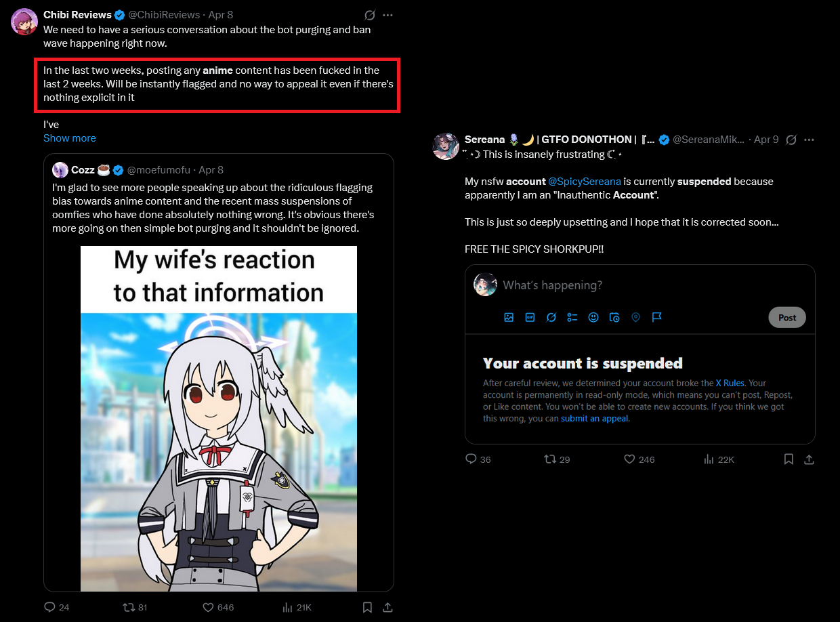Open the @SpicySereana mention link
The width and height of the screenshot is (840, 622).
point(584,182)
